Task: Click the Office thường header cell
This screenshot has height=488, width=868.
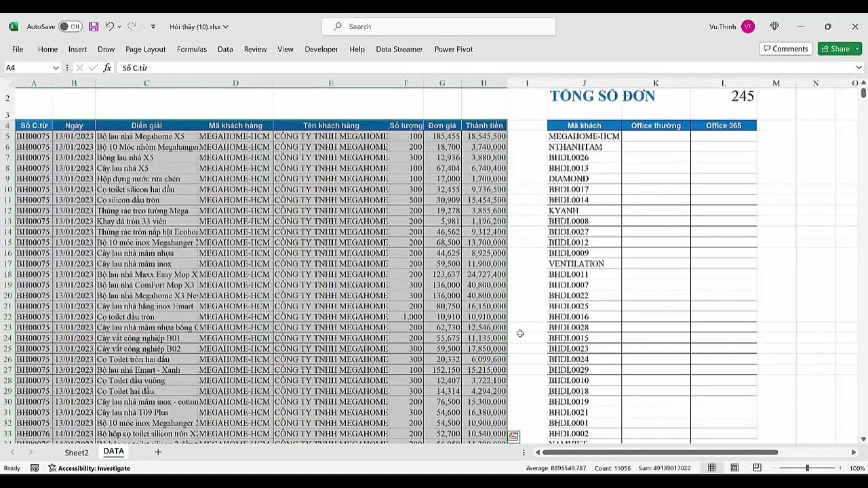Action: (x=656, y=125)
